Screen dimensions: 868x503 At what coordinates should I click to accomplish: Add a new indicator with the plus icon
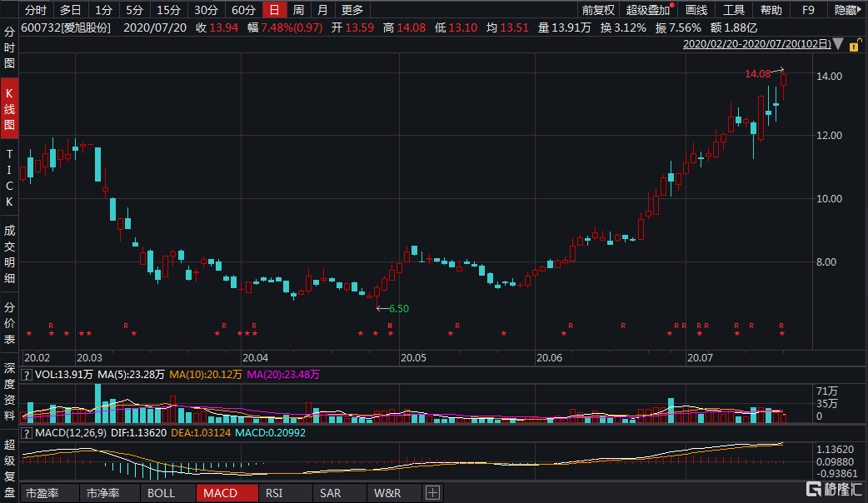click(433, 492)
